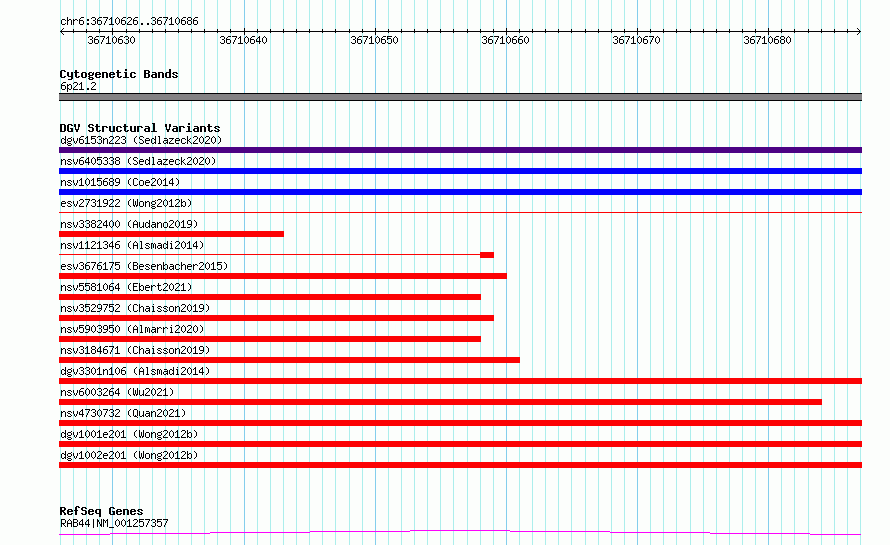Image resolution: width=890 pixels, height=545 pixels.
Task: Click the nsv3529752 (Chaisson2019) label
Action: (x=135, y=308)
